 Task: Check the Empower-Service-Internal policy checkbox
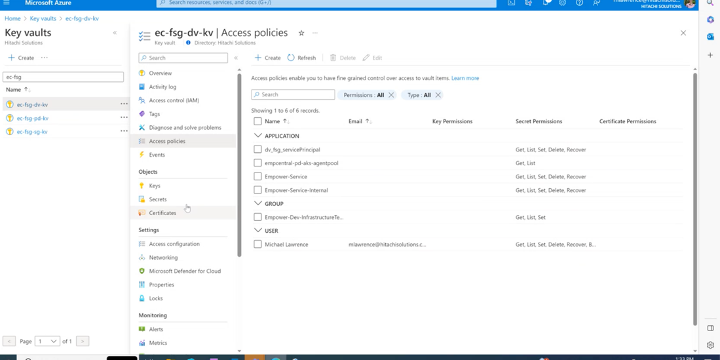(258, 190)
